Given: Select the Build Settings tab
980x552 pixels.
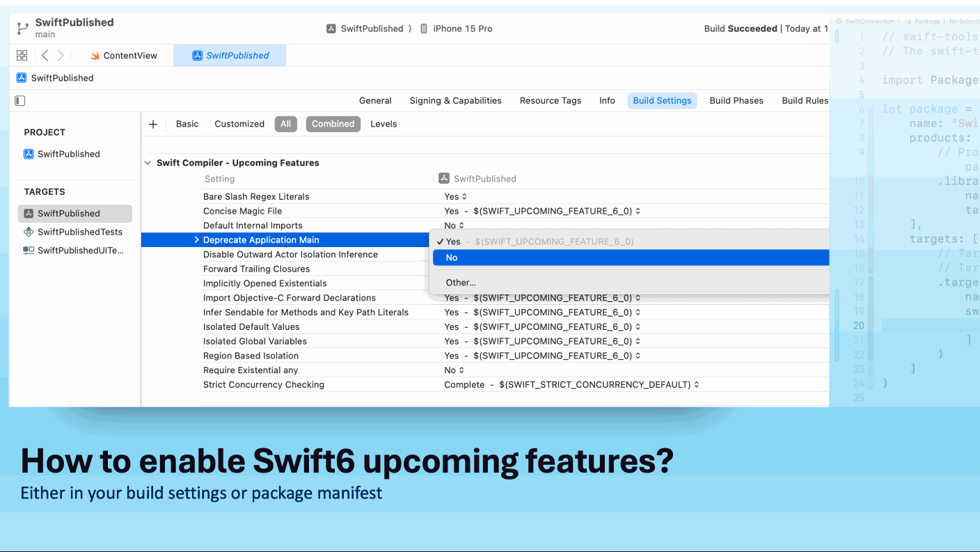Looking at the screenshot, I should [x=662, y=100].
